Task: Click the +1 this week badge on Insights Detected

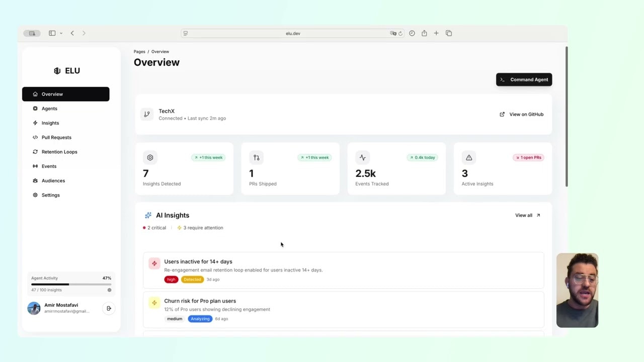Action: pyautogui.click(x=208, y=157)
